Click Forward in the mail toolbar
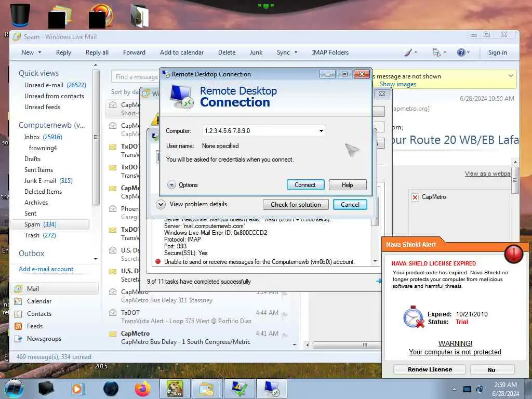This screenshot has width=532, height=399. (134, 52)
